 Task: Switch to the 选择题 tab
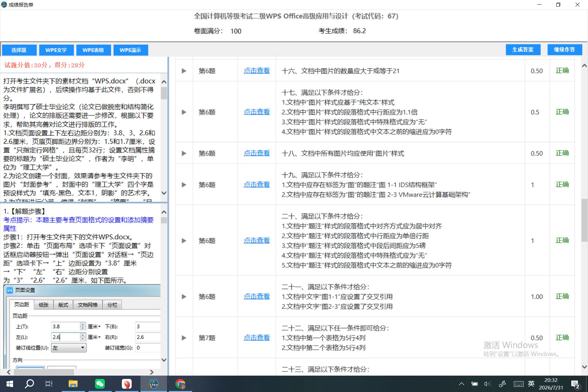(x=19, y=50)
